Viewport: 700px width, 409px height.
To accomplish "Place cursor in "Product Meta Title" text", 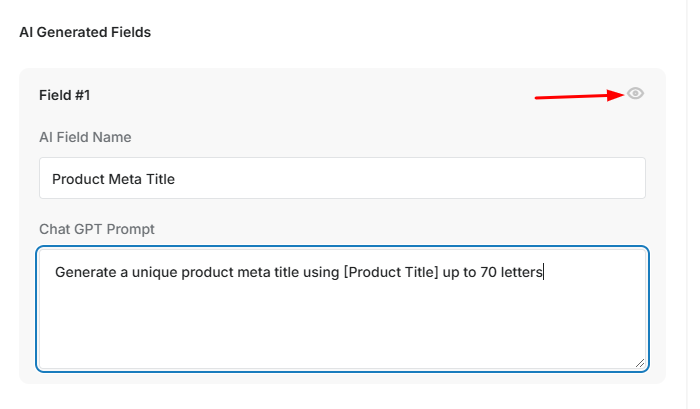I will (x=113, y=179).
